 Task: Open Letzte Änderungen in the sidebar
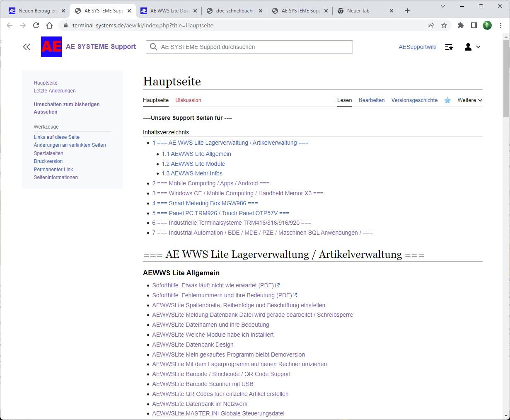[55, 91]
